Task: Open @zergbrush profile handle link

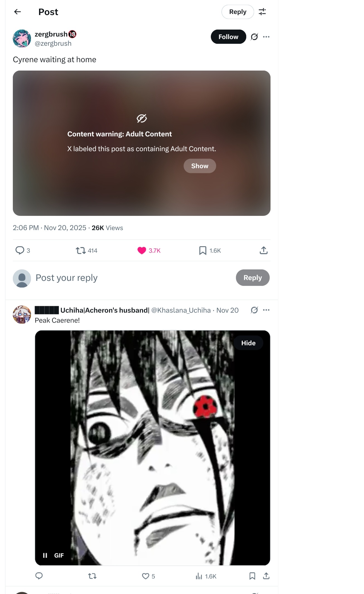Action: [53, 44]
